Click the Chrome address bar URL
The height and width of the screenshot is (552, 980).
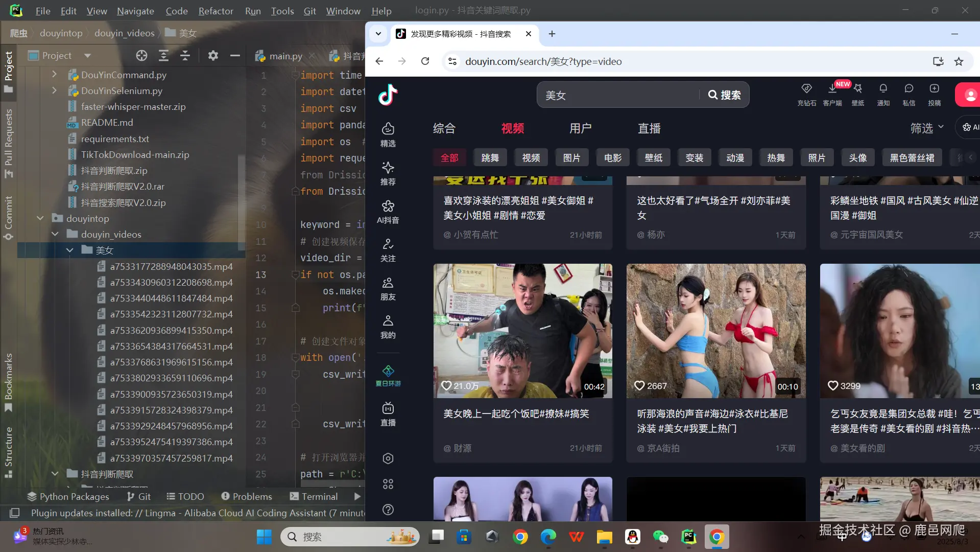[x=543, y=61]
